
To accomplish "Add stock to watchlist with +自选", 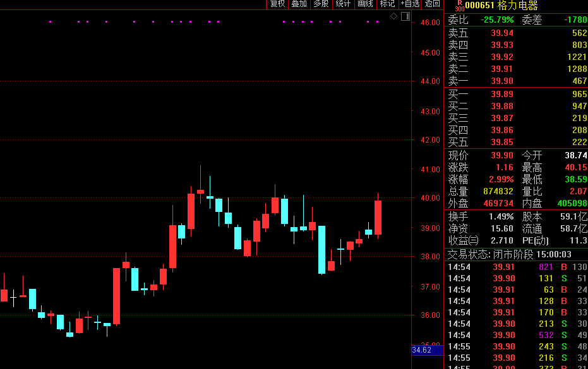I will [x=410, y=4].
